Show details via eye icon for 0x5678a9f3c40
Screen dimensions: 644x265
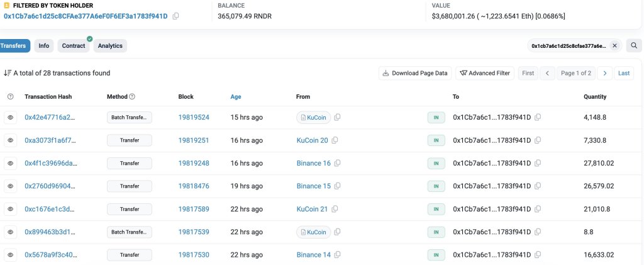[x=10, y=255]
